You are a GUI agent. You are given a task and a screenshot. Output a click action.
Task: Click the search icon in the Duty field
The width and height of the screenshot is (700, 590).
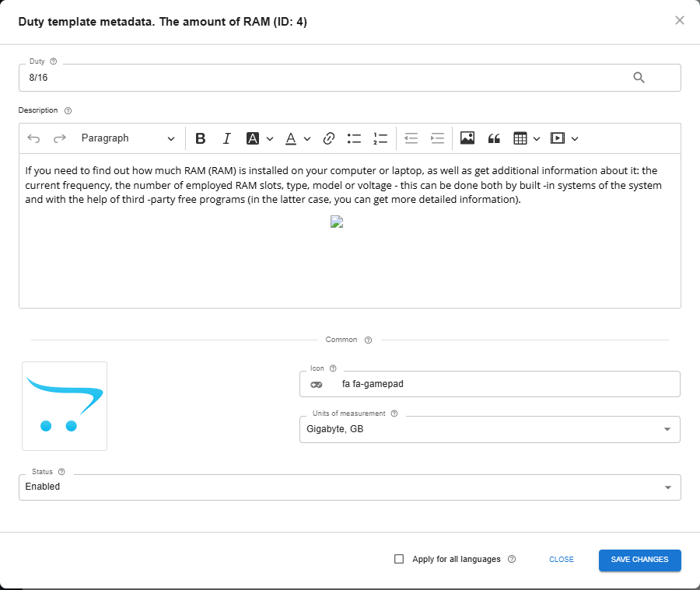[639, 78]
